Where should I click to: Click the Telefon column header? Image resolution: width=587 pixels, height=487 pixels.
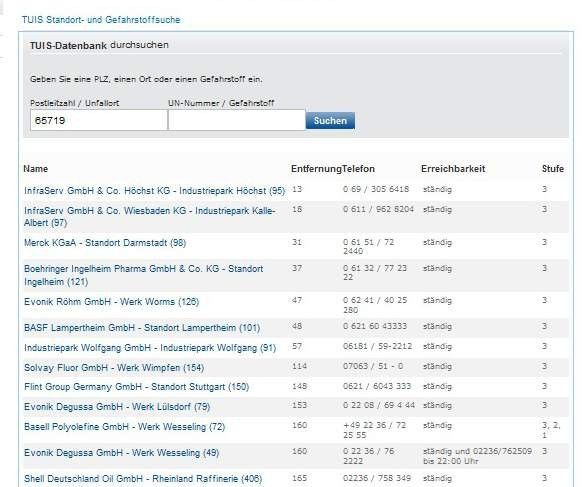coord(358,169)
